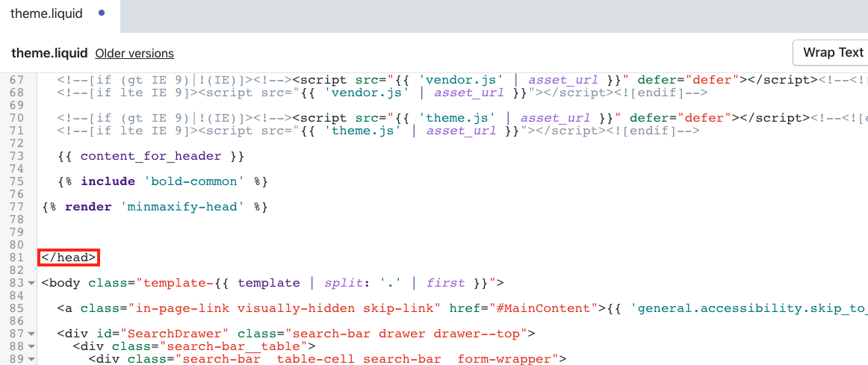Click the closing </head> tag

69,258
